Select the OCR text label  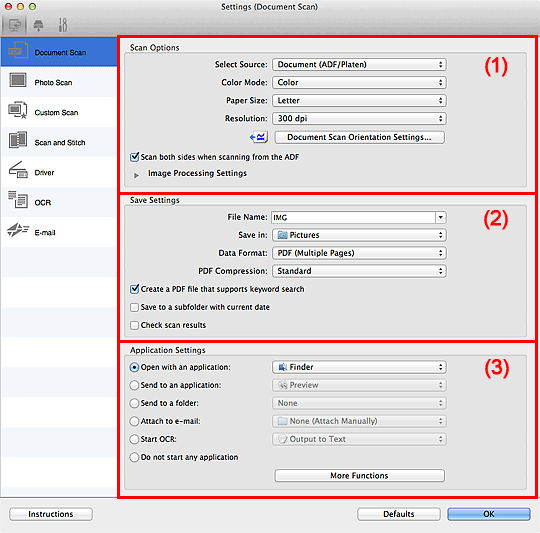click(x=43, y=202)
